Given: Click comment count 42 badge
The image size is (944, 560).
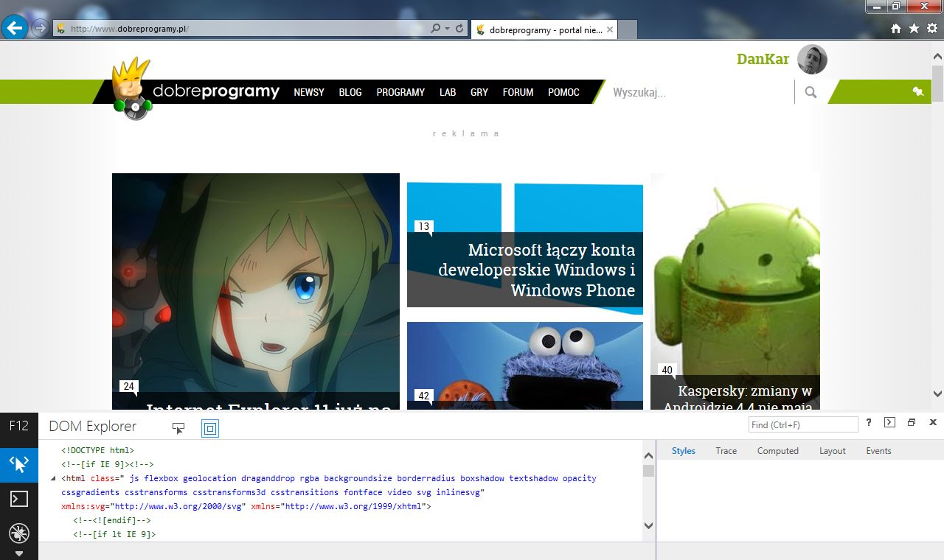Looking at the screenshot, I should (423, 396).
